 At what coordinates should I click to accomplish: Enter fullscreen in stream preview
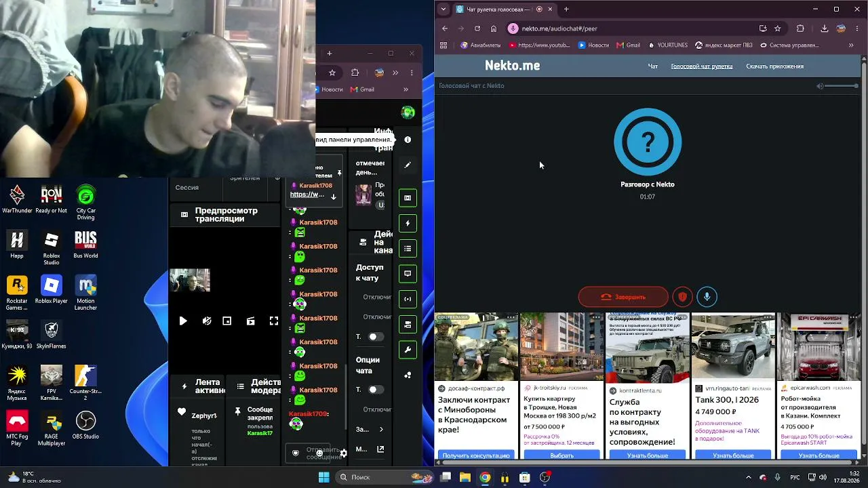click(x=274, y=321)
